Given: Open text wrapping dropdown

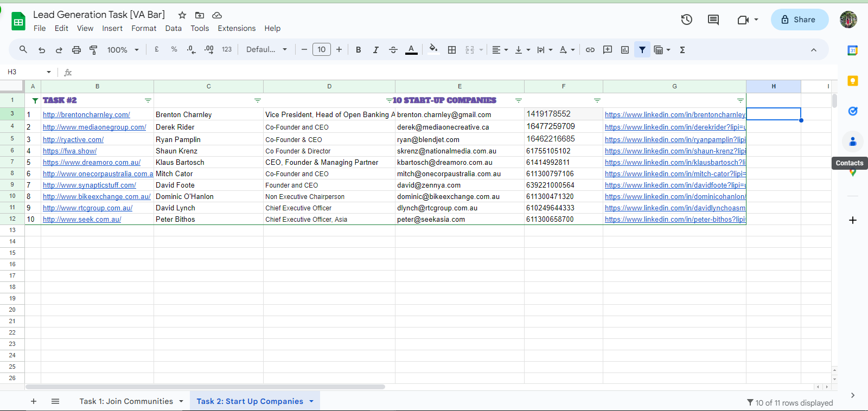Looking at the screenshot, I should click(545, 50).
